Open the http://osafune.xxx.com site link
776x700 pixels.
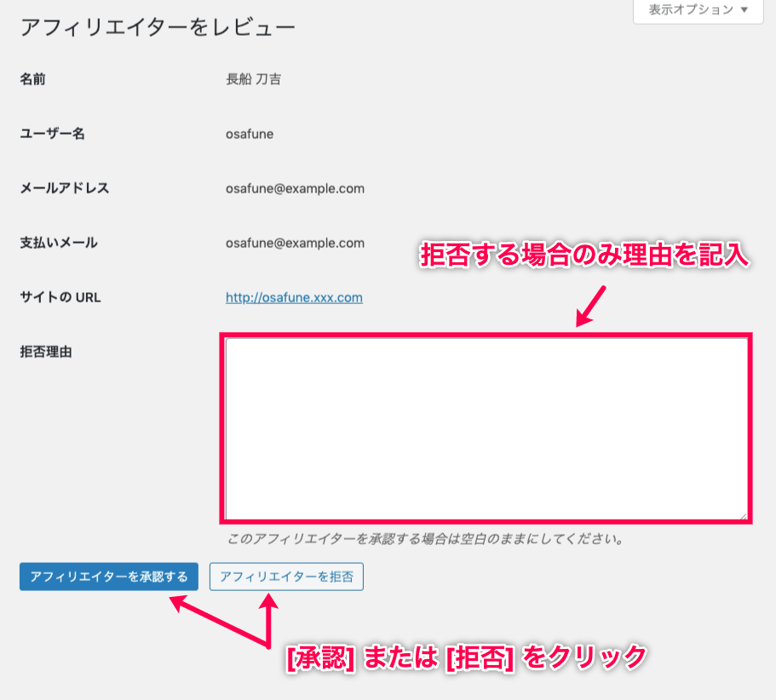pyautogui.click(x=294, y=297)
